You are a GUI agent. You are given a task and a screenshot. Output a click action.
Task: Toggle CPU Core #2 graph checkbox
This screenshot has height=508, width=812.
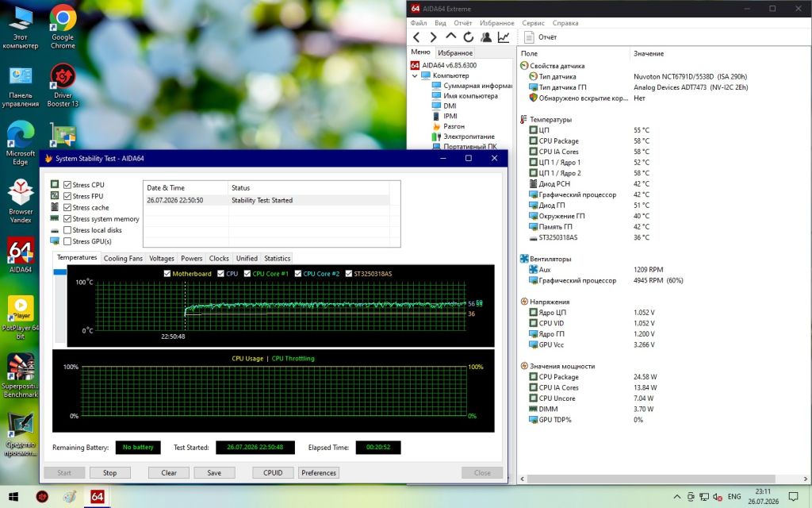(298, 273)
